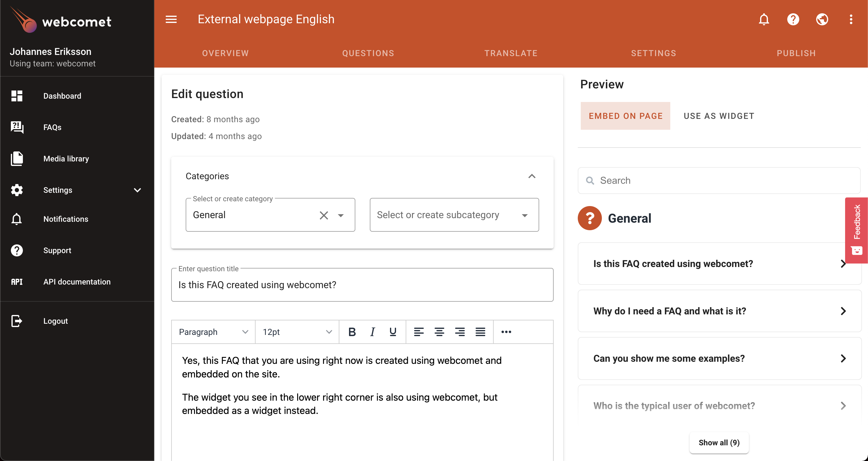Click the question title input field
This screenshot has width=868, height=461.
pyautogui.click(x=362, y=285)
